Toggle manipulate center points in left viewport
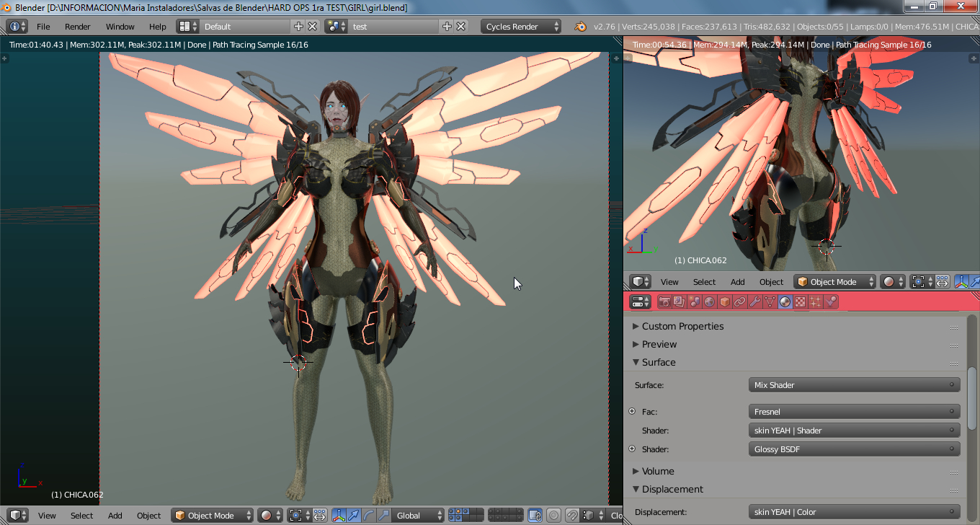 point(319,516)
